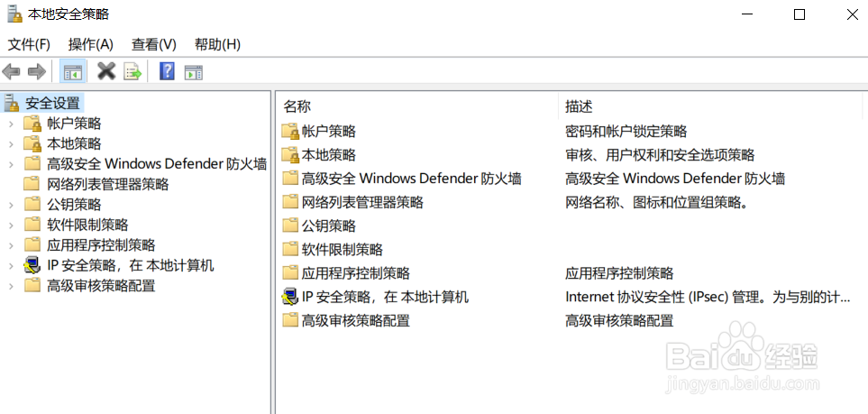
Task: Click the 本地安全策略 title bar icon
Action: [14, 14]
